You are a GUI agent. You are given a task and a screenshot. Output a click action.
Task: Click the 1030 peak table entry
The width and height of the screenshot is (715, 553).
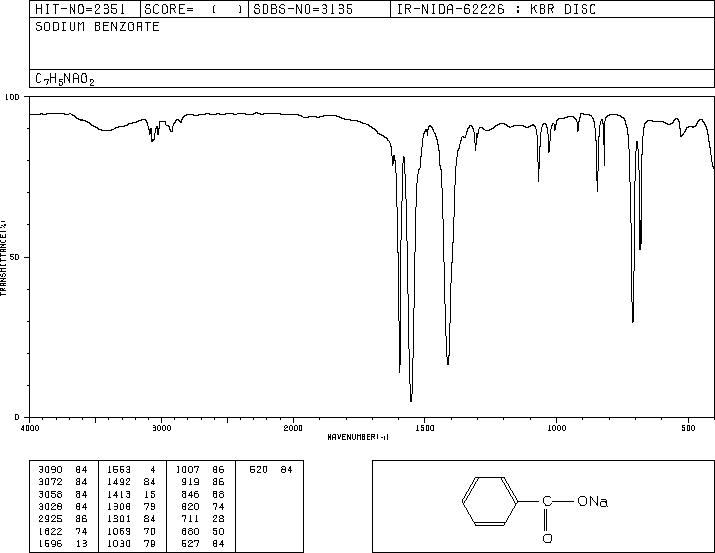coord(131,544)
